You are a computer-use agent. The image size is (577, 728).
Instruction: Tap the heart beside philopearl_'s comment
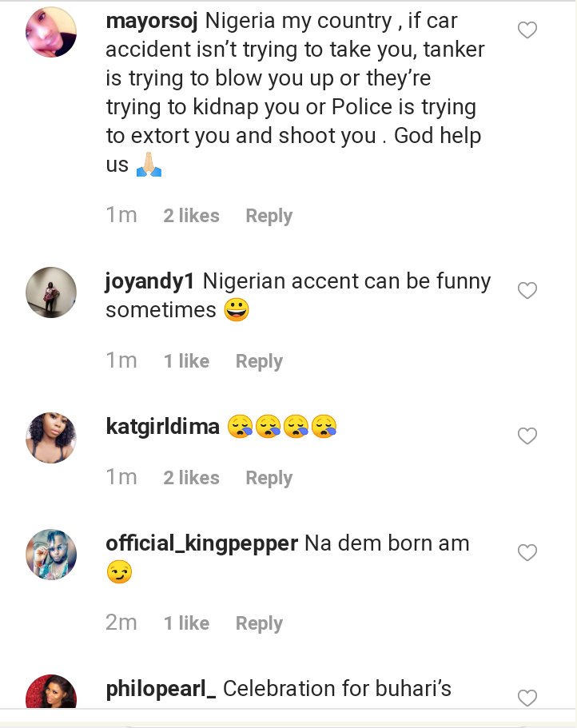527,698
